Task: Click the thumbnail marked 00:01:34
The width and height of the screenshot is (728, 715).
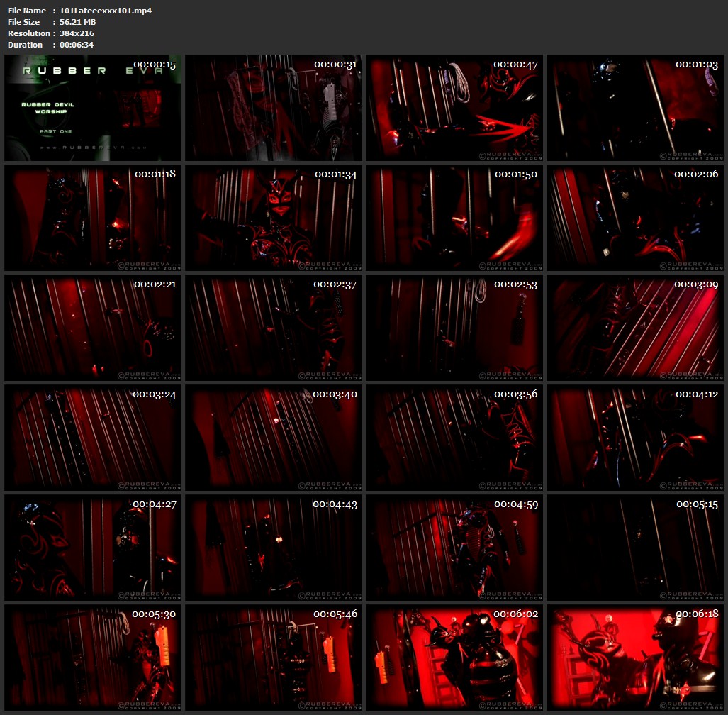Action: coord(274,218)
